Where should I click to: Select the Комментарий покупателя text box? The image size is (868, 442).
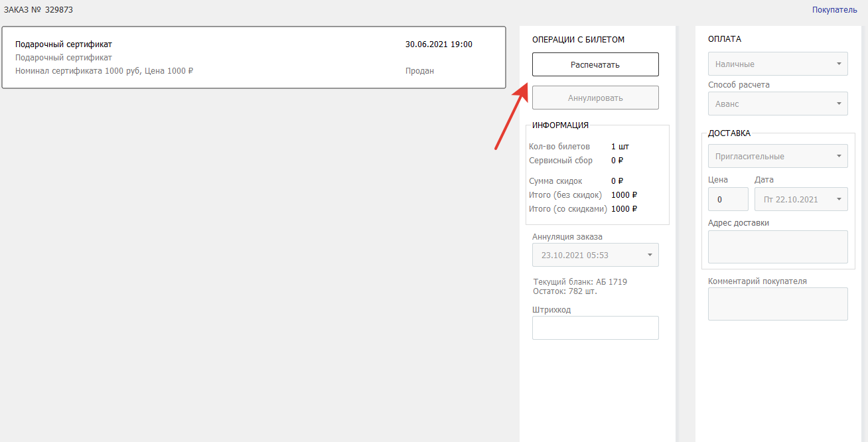pos(778,304)
